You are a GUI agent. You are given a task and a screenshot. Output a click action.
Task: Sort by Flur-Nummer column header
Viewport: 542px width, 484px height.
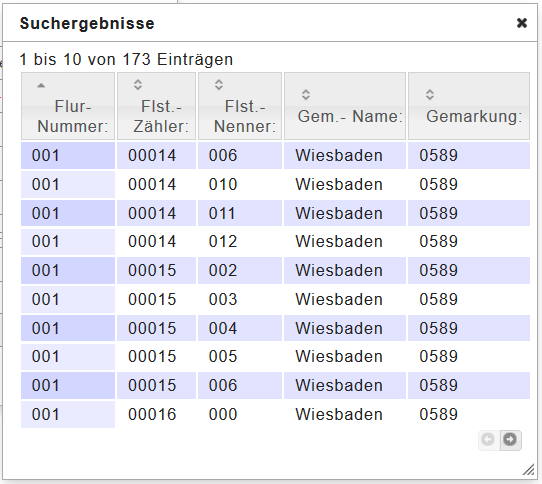(x=68, y=106)
